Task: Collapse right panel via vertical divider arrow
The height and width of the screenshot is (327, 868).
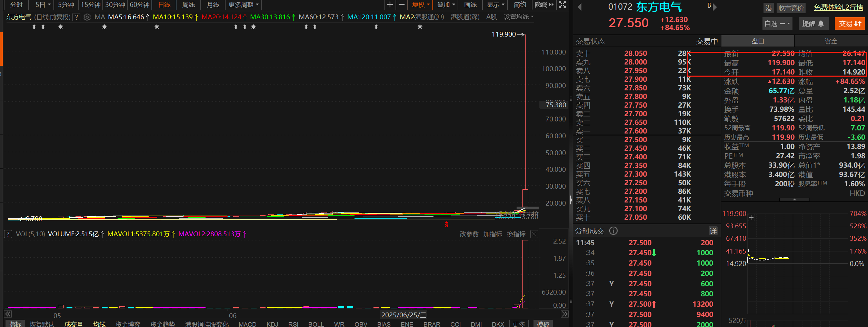Action: coord(571,199)
